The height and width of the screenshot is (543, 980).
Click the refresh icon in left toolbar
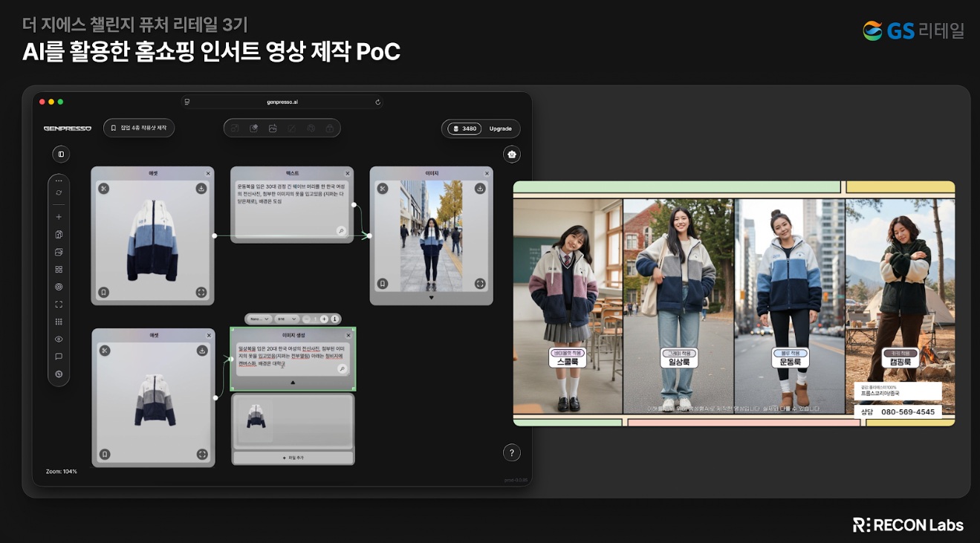point(59,192)
